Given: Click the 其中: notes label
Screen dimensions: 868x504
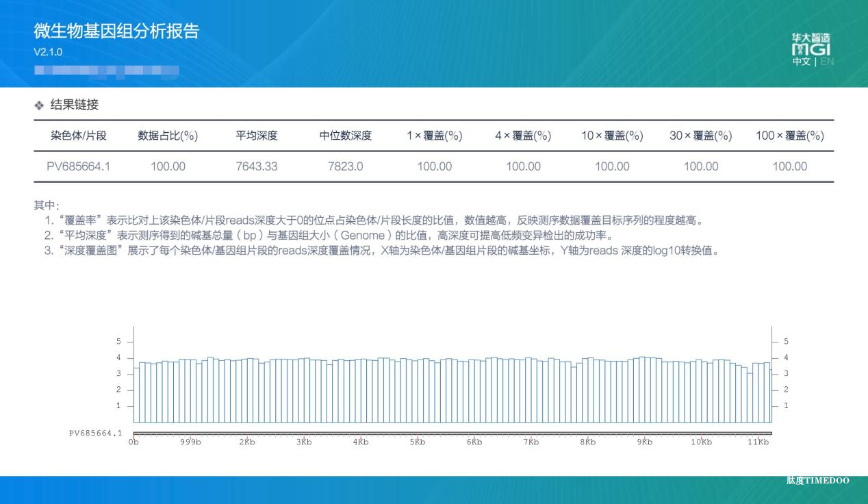Looking at the screenshot, I should coord(47,205).
